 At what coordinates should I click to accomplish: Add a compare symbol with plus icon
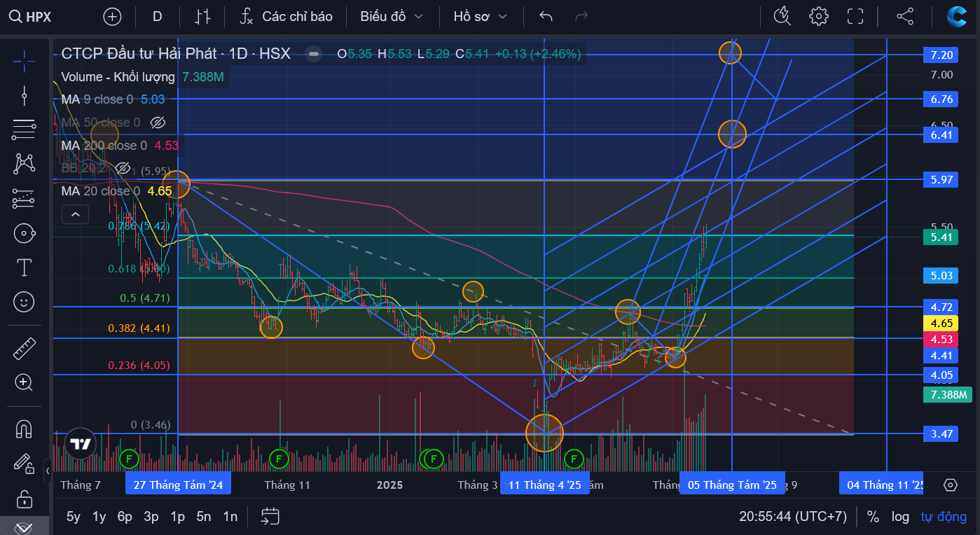click(112, 17)
